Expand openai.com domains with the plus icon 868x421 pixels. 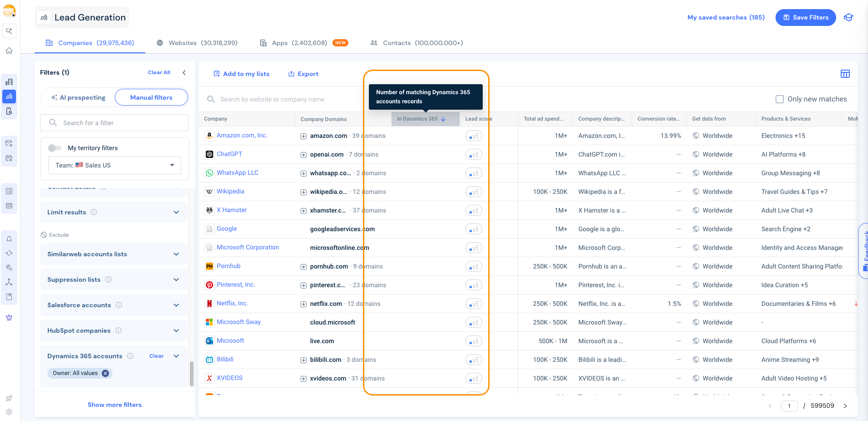pyautogui.click(x=303, y=155)
